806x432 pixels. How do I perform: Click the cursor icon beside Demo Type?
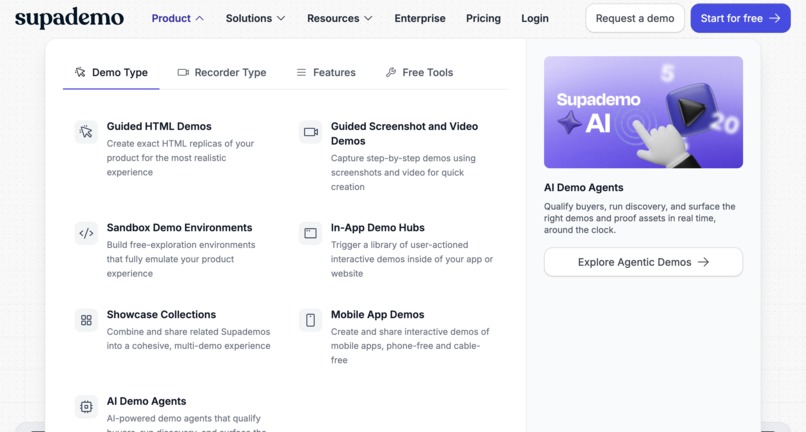[80, 72]
